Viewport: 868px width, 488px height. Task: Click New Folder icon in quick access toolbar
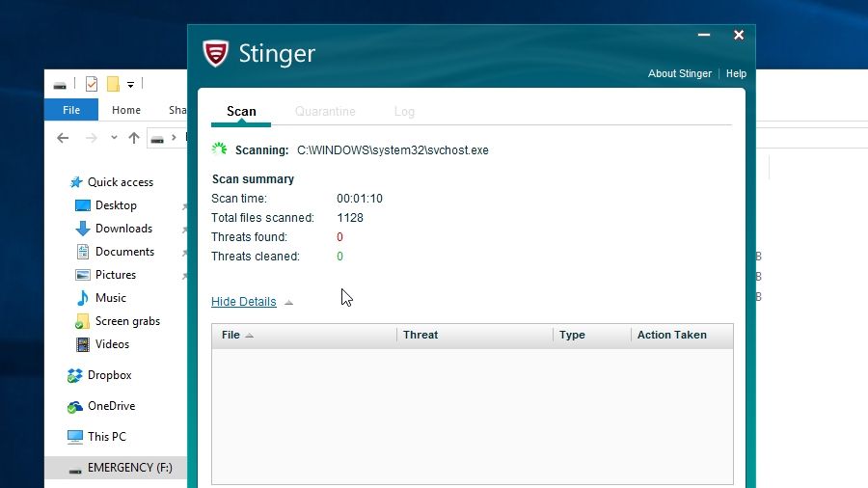pos(113,84)
